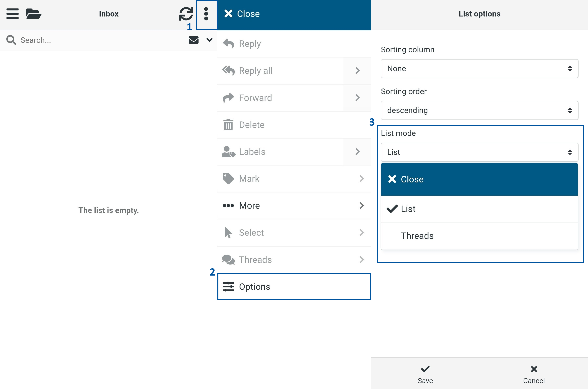Image resolution: width=588 pixels, height=389 pixels.
Task: Open the hamburger navigation menu
Action: (12, 14)
